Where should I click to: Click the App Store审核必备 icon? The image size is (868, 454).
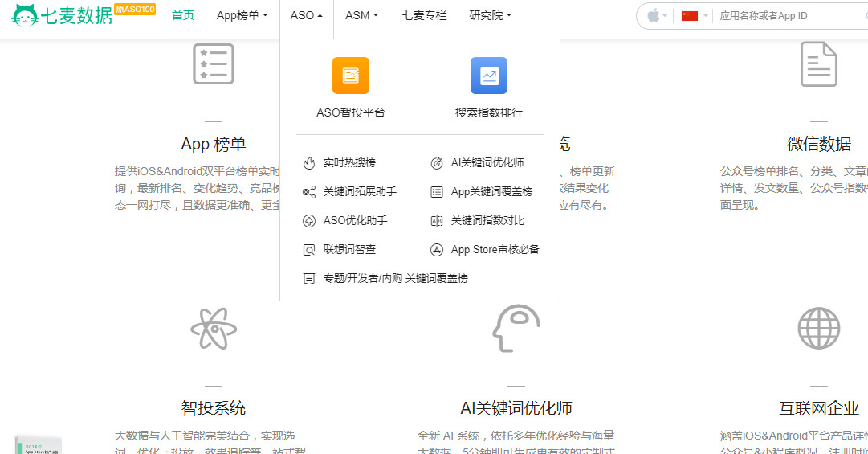(x=437, y=250)
